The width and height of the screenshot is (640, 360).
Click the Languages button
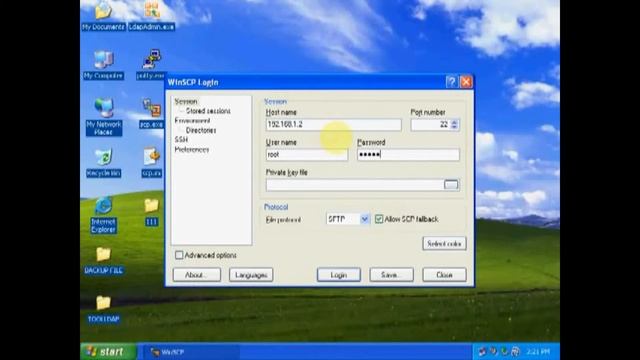(x=251, y=275)
